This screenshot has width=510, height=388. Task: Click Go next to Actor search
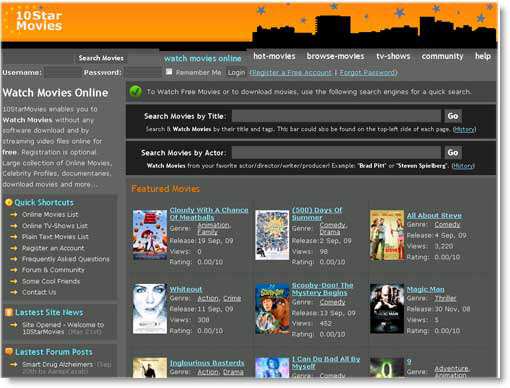click(x=453, y=152)
